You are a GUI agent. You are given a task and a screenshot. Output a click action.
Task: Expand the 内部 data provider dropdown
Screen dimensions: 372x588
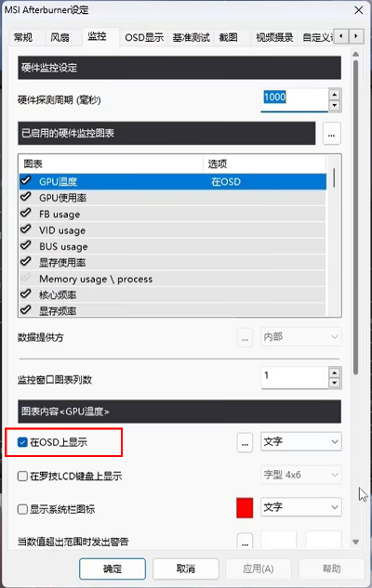[301, 337]
